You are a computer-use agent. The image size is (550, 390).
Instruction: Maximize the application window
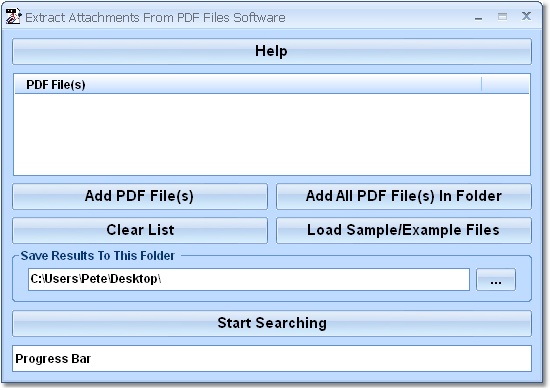click(x=502, y=16)
